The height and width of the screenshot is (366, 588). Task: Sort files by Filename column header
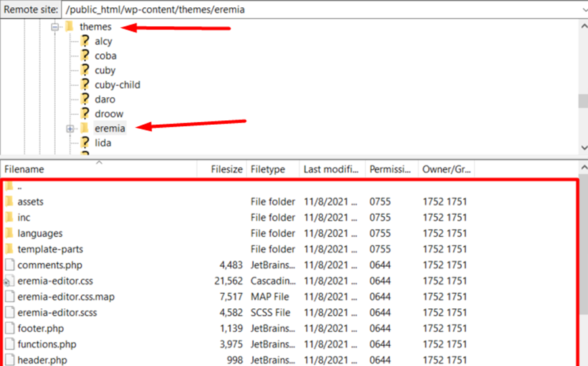(x=99, y=170)
